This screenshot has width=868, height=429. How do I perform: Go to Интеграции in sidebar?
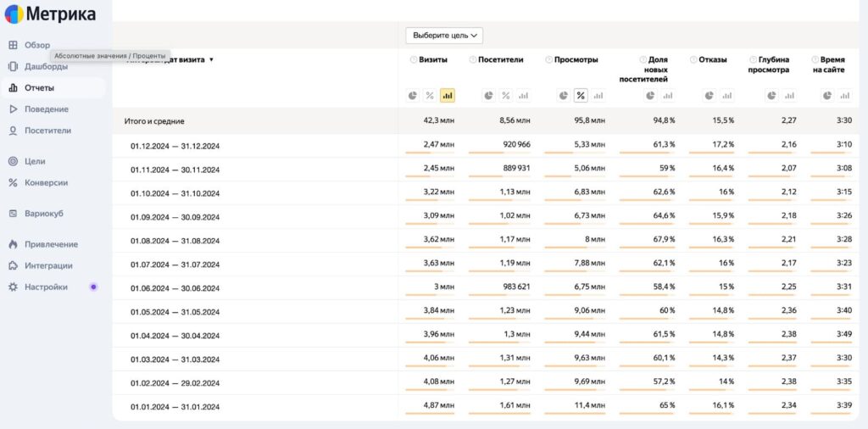tap(48, 265)
